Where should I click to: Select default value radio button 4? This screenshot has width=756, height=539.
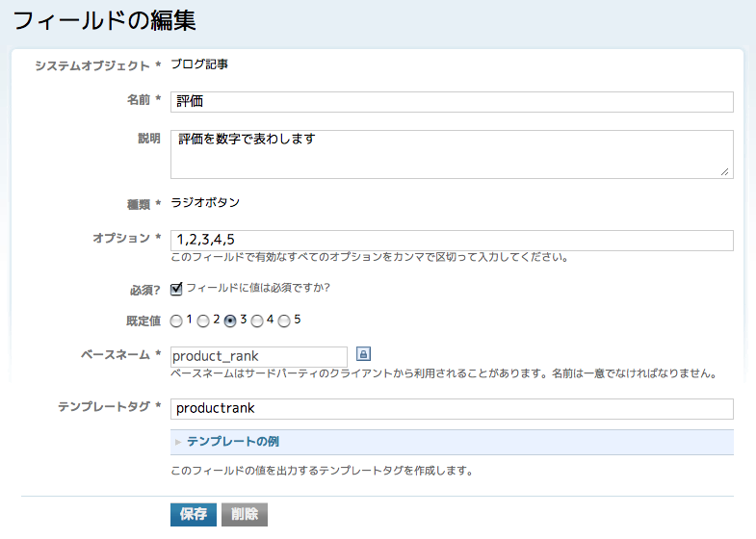(x=257, y=321)
